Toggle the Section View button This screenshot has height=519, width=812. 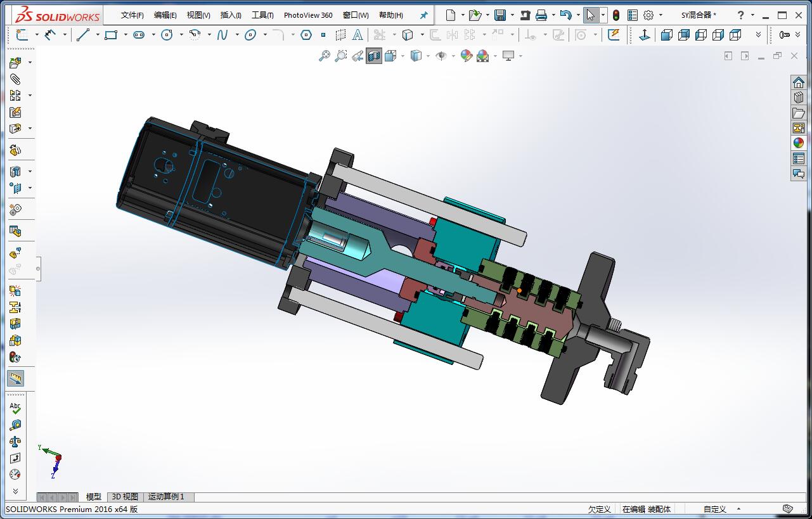click(x=374, y=56)
